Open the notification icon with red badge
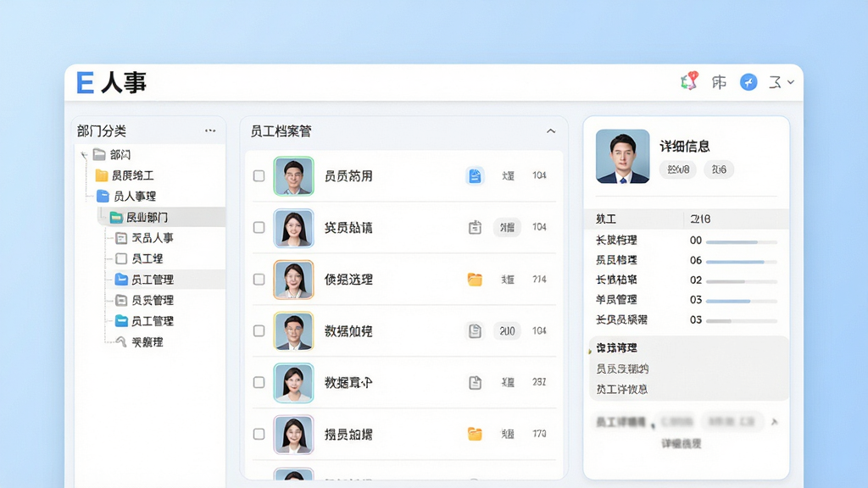Viewport: 868px width, 488px height. click(689, 81)
